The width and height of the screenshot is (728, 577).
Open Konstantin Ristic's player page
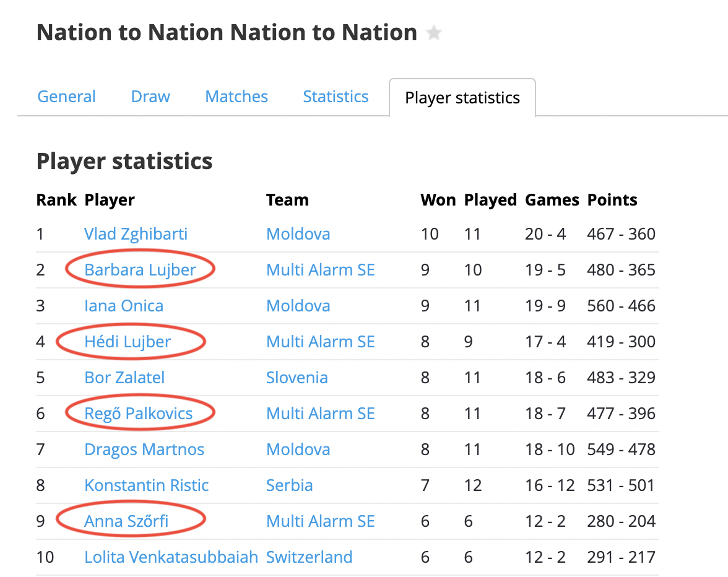click(147, 485)
